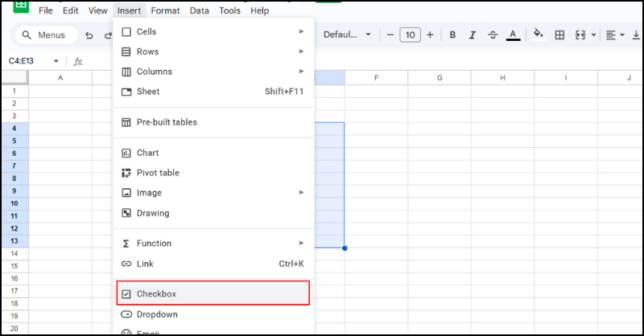
Task: Select column F header
Action: 376,77
